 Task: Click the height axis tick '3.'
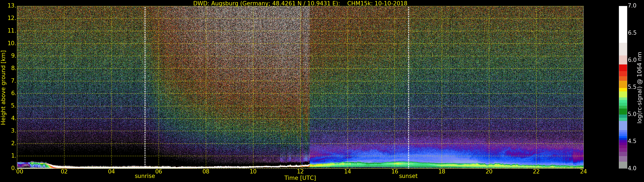(x=14, y=130)
